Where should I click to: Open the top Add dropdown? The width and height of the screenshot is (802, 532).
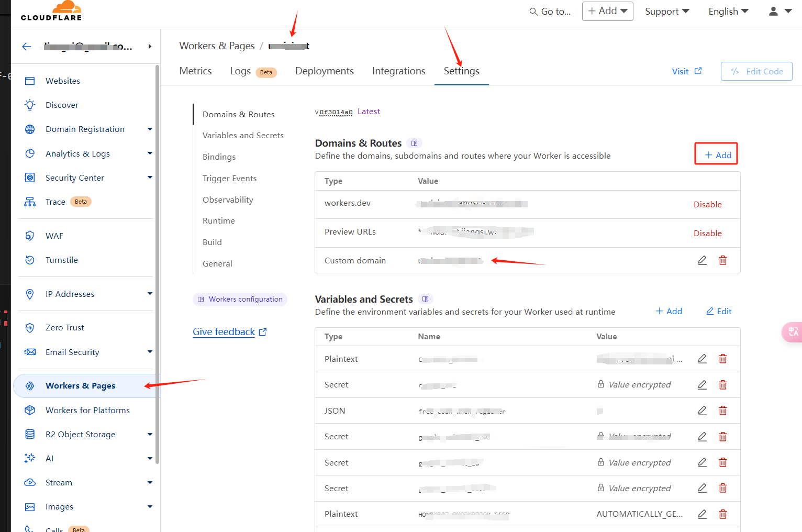point(608,11)
